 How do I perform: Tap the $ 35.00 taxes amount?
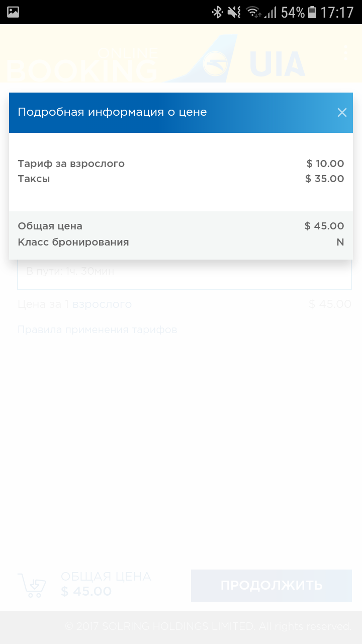tap(324, 179)
